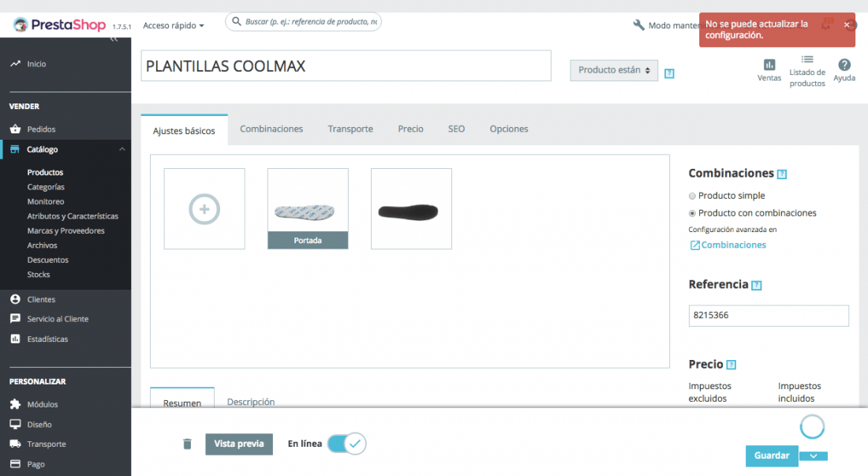This screenshot has height=476, width=868.
Task: Add image with plus icon
Action: point(204,208)
